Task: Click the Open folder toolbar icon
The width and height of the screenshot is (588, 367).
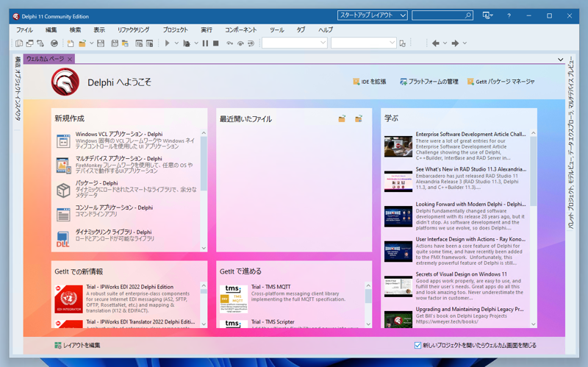Action: (x=82, y=43)
